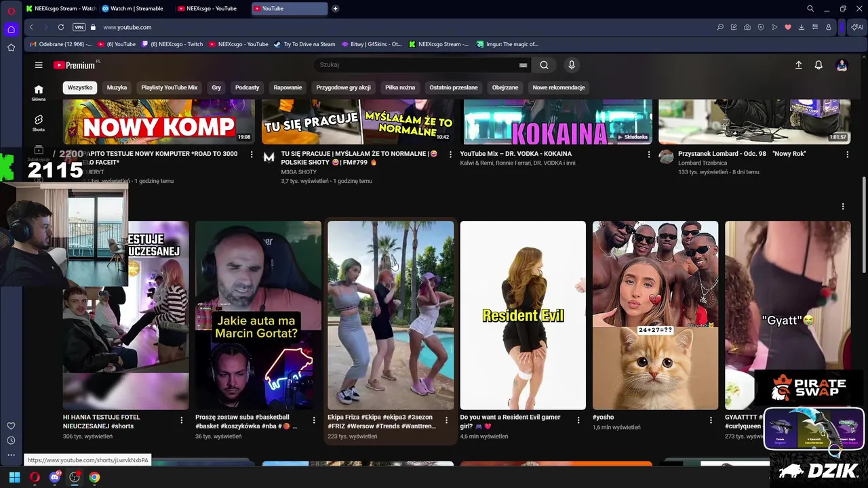Open the YouTube upload/create icon

(798, 65)
